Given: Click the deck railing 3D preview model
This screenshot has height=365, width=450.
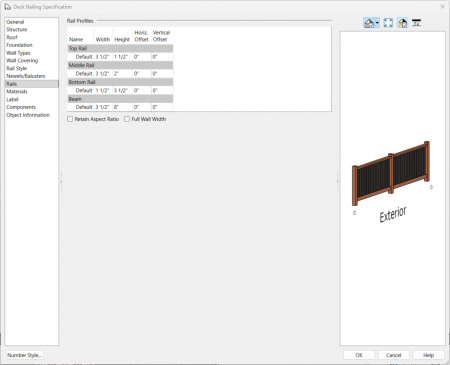Looking at the screenshot, I should [x=391, y=173].
